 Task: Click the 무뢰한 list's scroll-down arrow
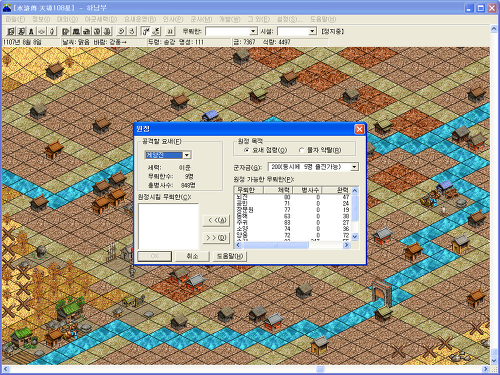(355, 237)
